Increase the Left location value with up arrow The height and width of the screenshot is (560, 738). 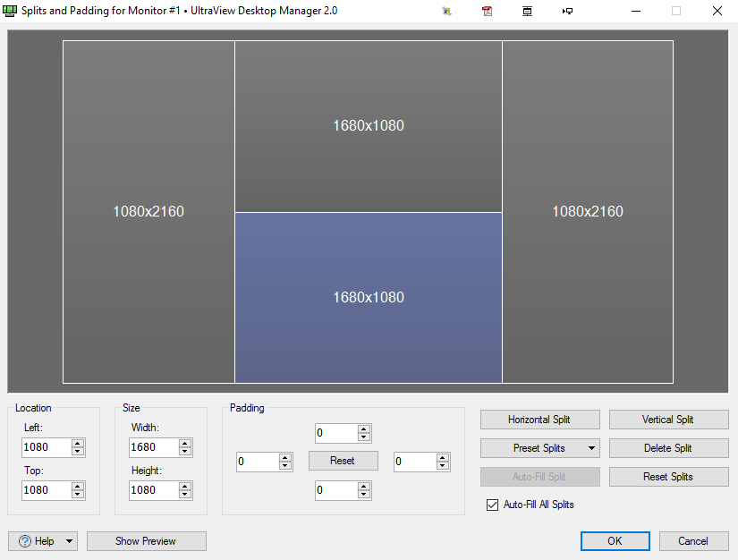pos(78,444)
